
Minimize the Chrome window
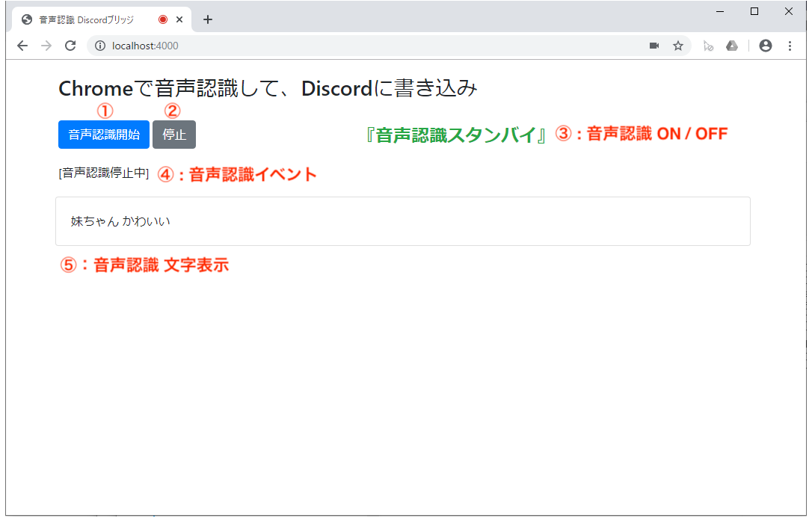point(720,11)
